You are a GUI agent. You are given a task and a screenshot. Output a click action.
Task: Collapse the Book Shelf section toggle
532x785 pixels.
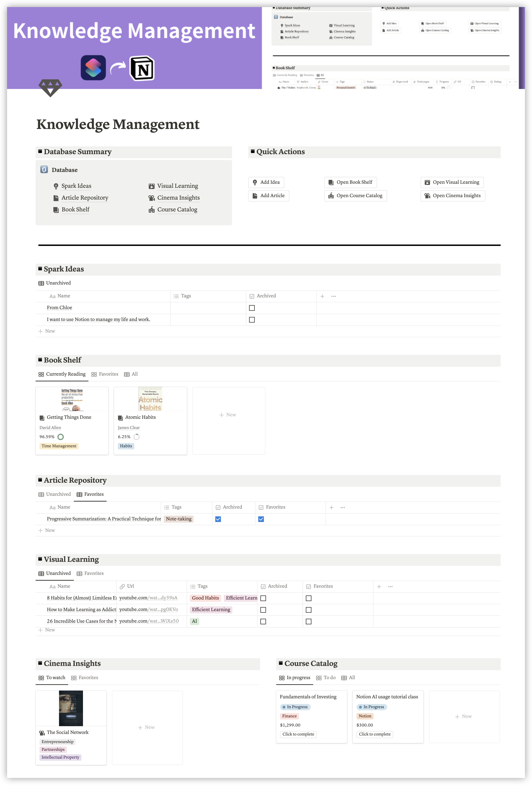pyautogui.click(x=40, y=360)
